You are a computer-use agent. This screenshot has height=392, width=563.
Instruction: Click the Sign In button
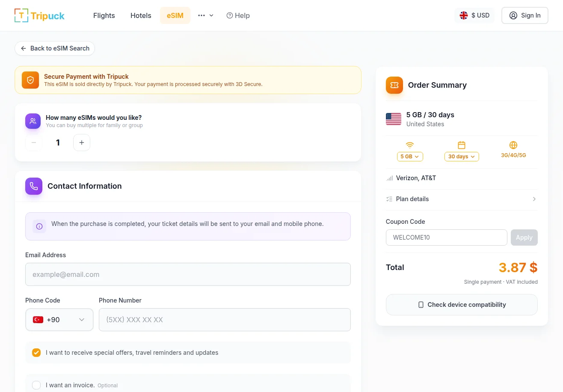(x=525, y=15)
